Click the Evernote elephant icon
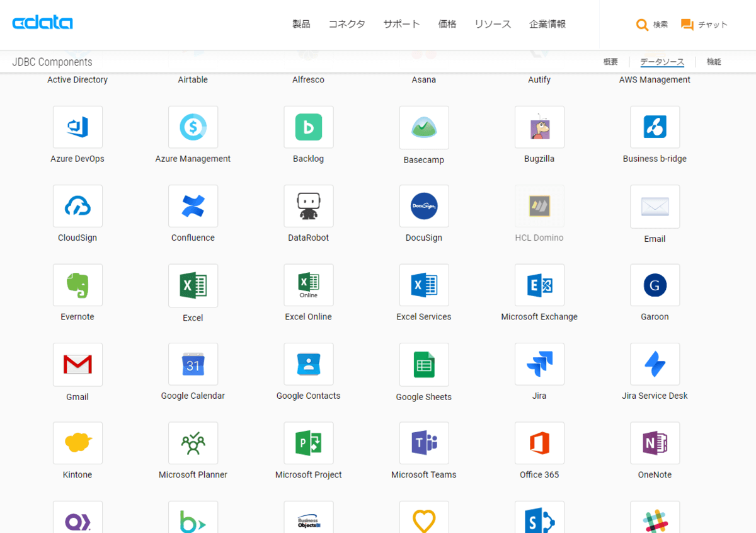This screenshot has height=533, width=756. pos(77,285)
